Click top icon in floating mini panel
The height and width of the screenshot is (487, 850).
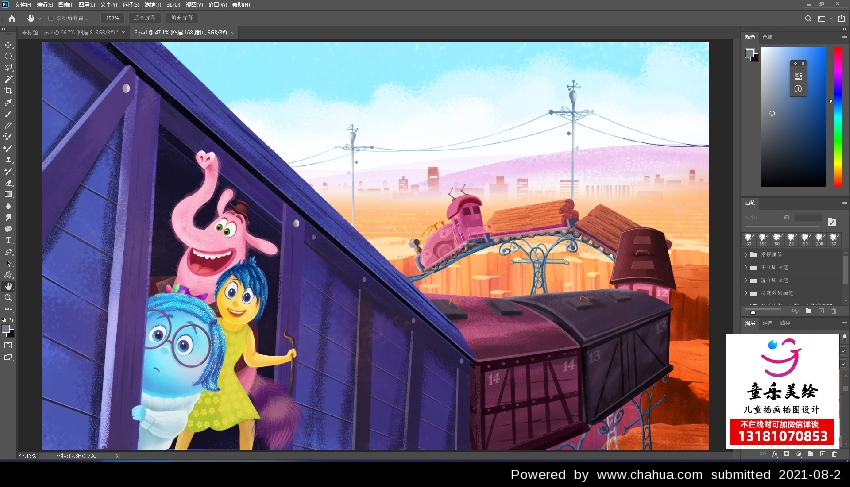[798, 76]
